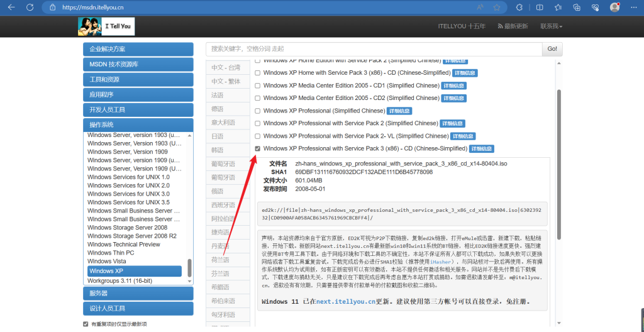Image resolution: width=644 pixels, height=332 pixels.
Task: Open the 最新更新 RSS link
Action: click(x=513, y=26)
